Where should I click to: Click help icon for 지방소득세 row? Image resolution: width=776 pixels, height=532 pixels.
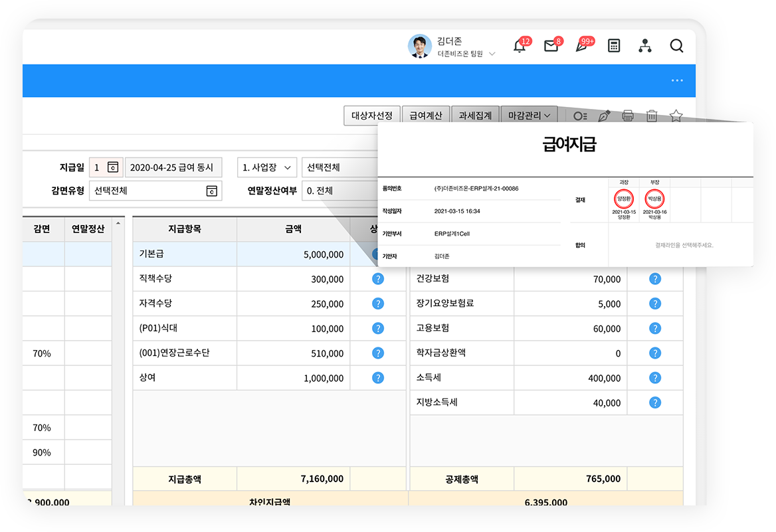pos(655,403)
